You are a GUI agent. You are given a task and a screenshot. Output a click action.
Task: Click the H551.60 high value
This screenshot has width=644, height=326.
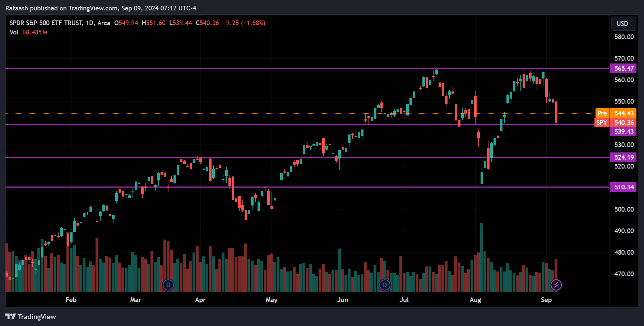(x=154, y=23)
